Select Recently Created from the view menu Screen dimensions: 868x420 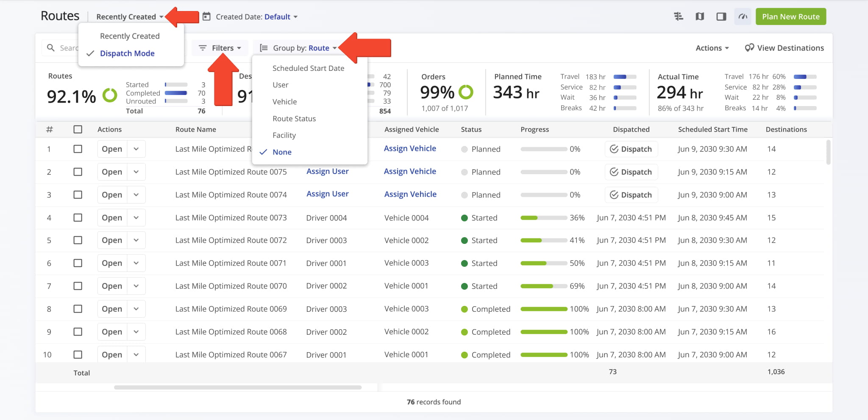(x=130, y=36)
